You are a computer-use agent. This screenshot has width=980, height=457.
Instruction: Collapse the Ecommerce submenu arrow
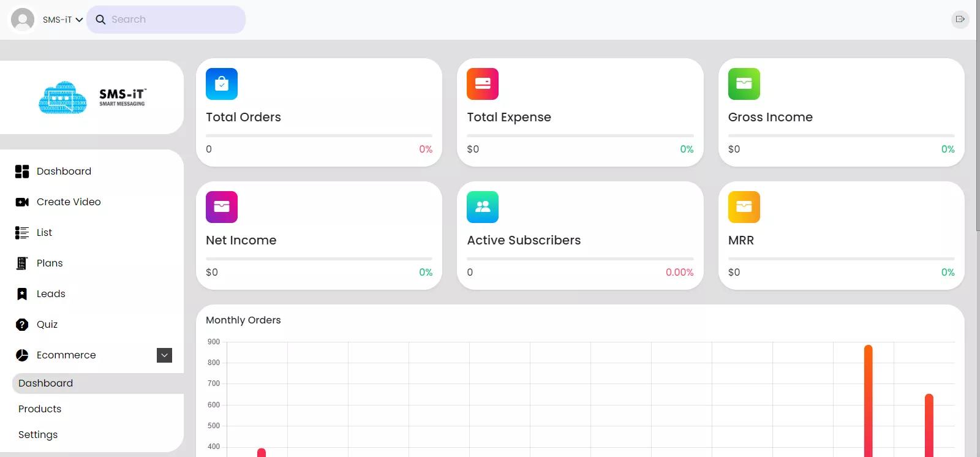pos(164,355)
